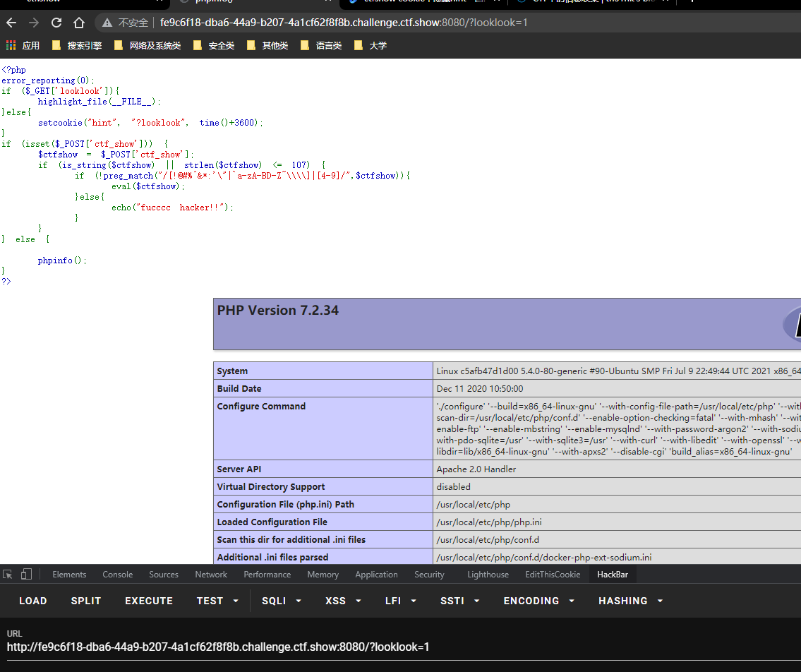Activate the DevTools inspect element picker
801x672 pixels.
pos(8,575)
